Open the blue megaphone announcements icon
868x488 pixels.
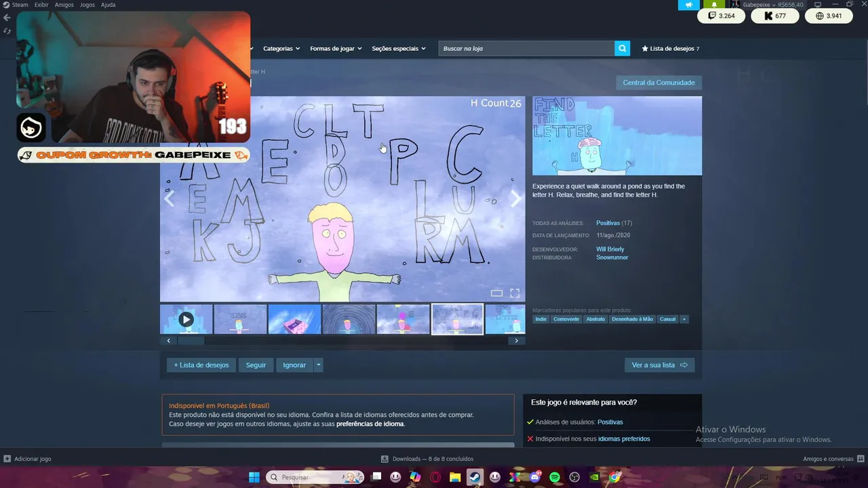click(689, 5)
